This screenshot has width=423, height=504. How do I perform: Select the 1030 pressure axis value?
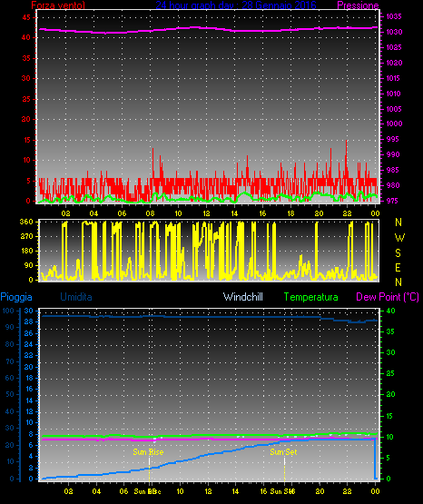394,32
